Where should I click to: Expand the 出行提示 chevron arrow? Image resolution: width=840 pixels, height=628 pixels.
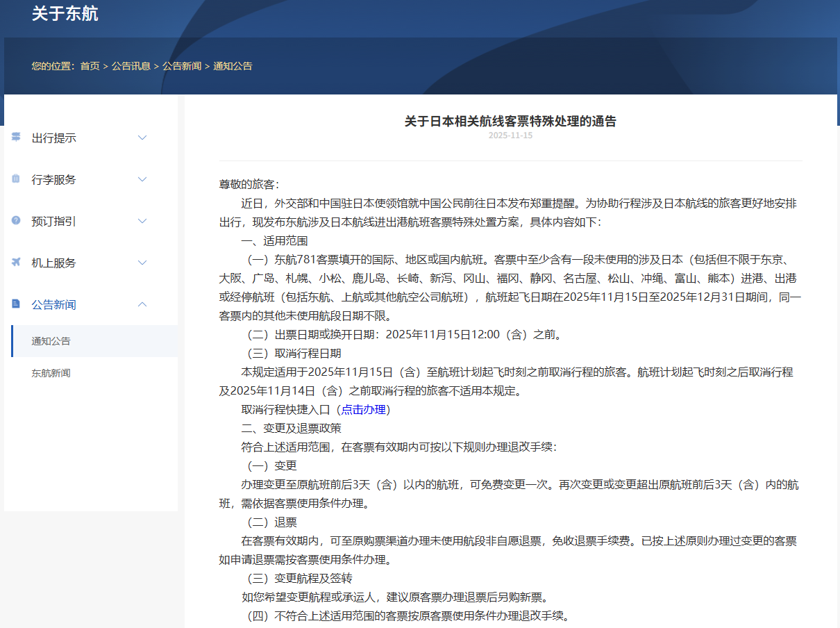[x=142, y=138]
